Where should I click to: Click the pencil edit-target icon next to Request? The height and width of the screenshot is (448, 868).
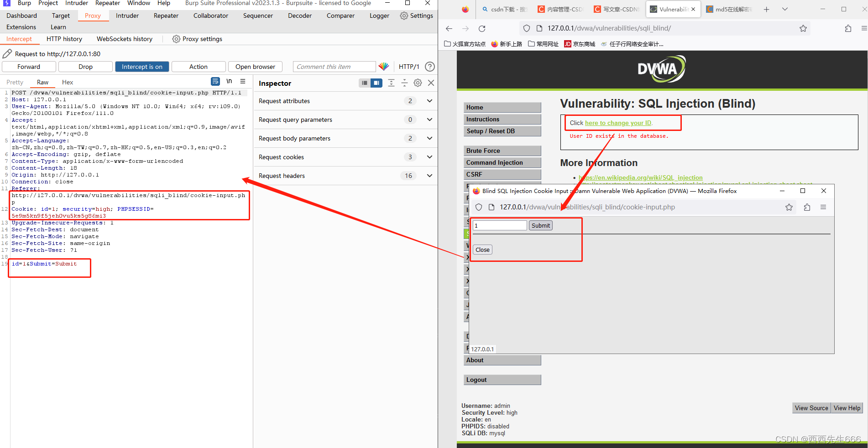click(x=7, y=54)
